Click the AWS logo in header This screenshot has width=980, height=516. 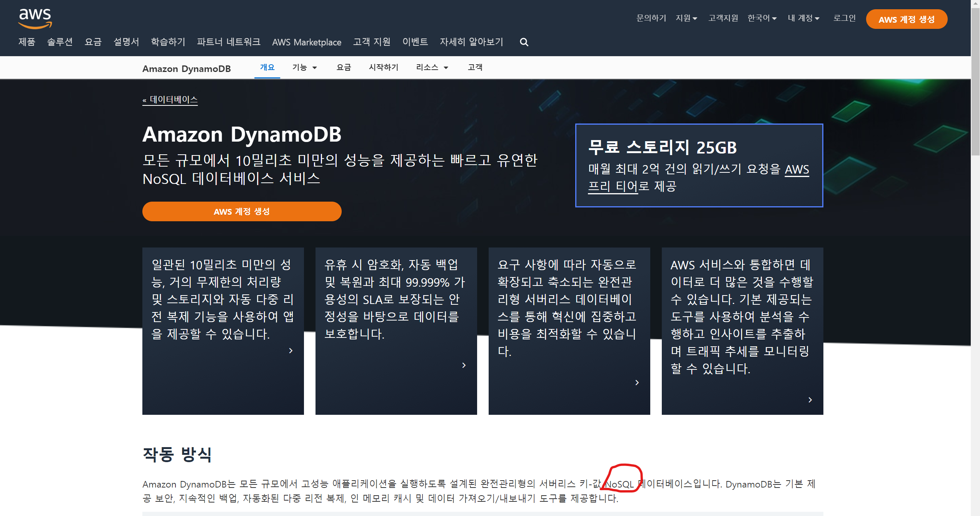click(x=35, y=18)
